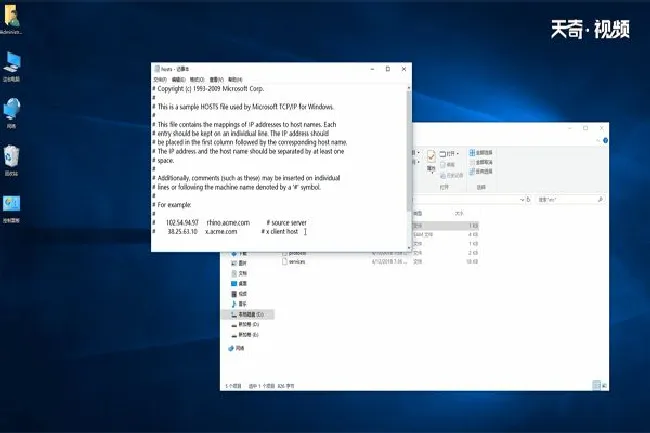
Task: Click the Notepad vertical scrollbar thumb
Action: click(x=409, y=151)
